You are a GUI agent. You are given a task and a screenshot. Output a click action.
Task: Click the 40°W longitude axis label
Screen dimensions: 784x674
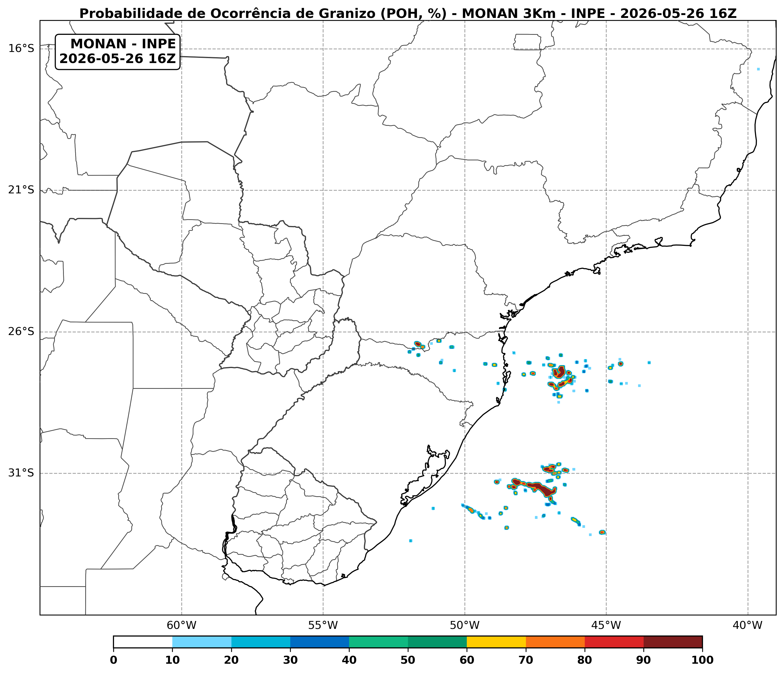pyautogui.click(x=748, y=625)
